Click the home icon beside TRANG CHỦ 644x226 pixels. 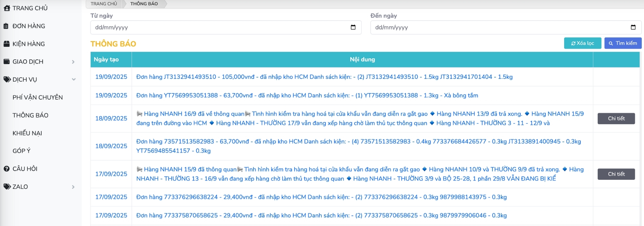(7, 8)
